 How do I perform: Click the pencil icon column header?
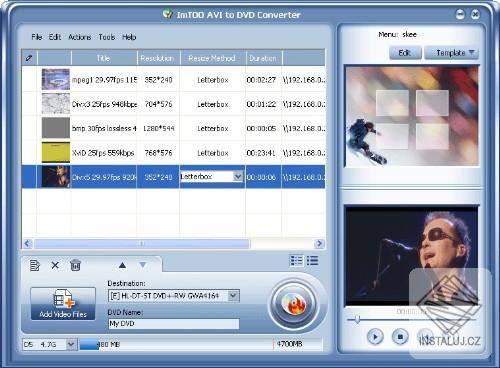coord(29,58)
